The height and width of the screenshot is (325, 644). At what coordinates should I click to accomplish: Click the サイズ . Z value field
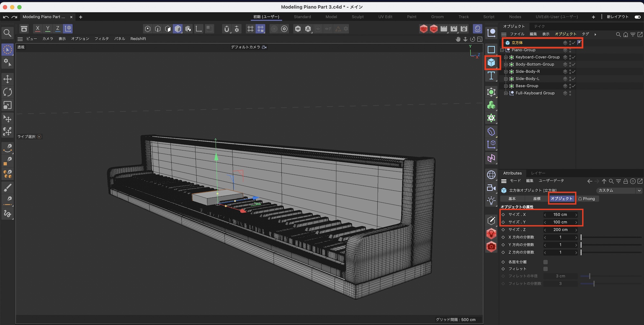click(x=560, y=230)
